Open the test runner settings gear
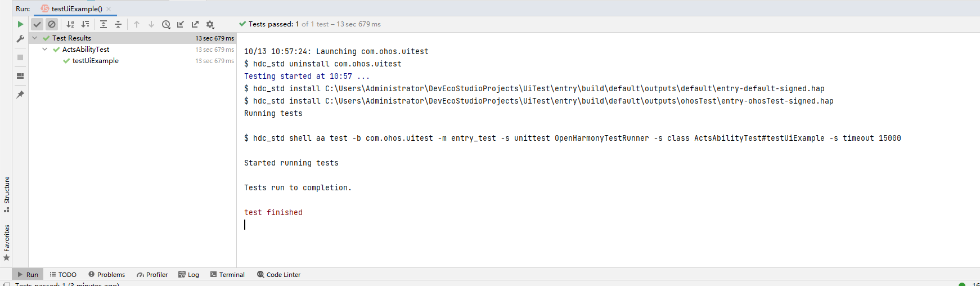This screenshot has height=286, width=980. pos(210,24)
